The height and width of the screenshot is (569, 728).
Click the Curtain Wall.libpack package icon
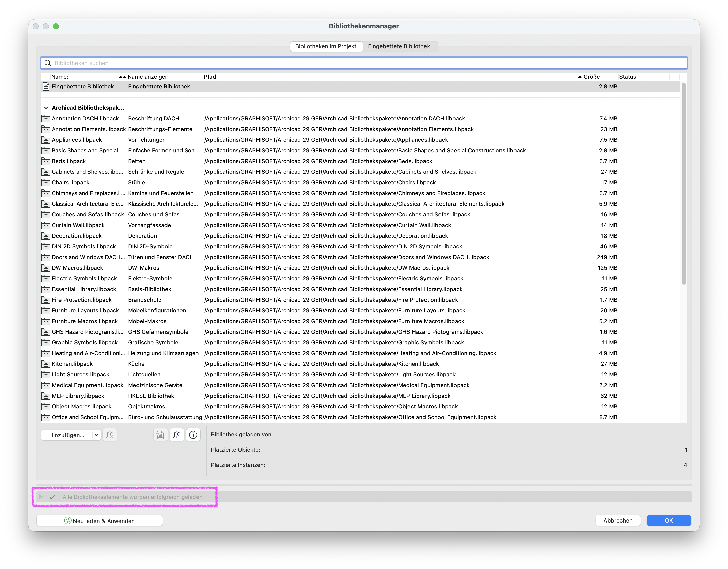click(x=46, y=225)
